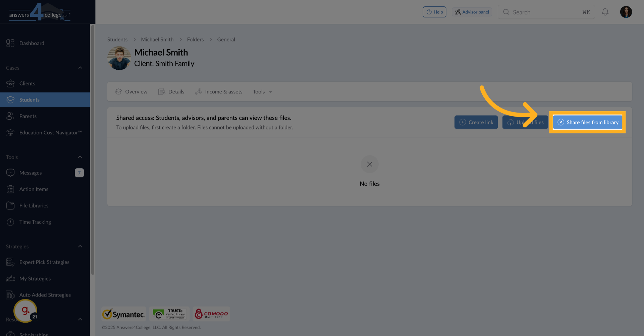Click the Time Tracking stopwatch icon
The image size is (644, 336).
10,222
